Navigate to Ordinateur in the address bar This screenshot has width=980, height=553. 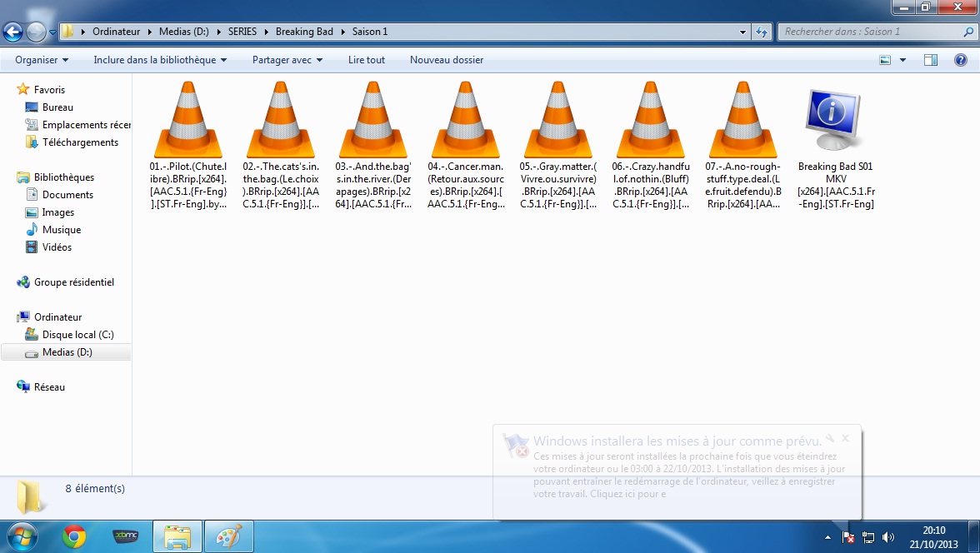pos(117,32)
